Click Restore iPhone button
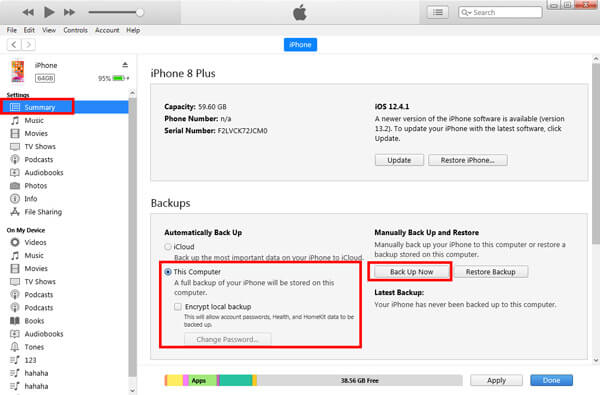The width and height of the screenshot is (600, 395). coord(468,160)
